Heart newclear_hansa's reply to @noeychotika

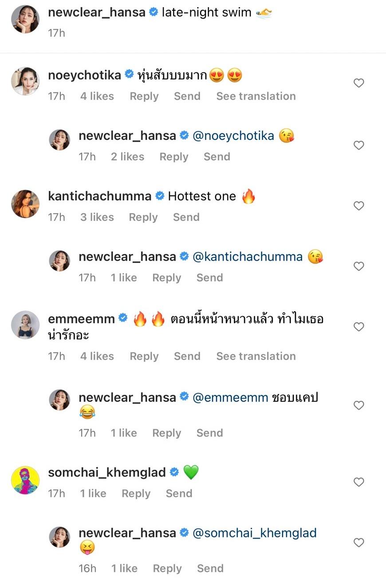point(358,145)
